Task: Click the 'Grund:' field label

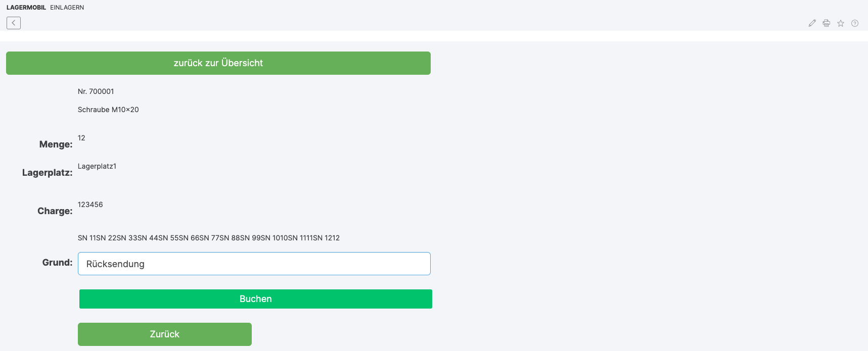Action: (x=57, y=263)
